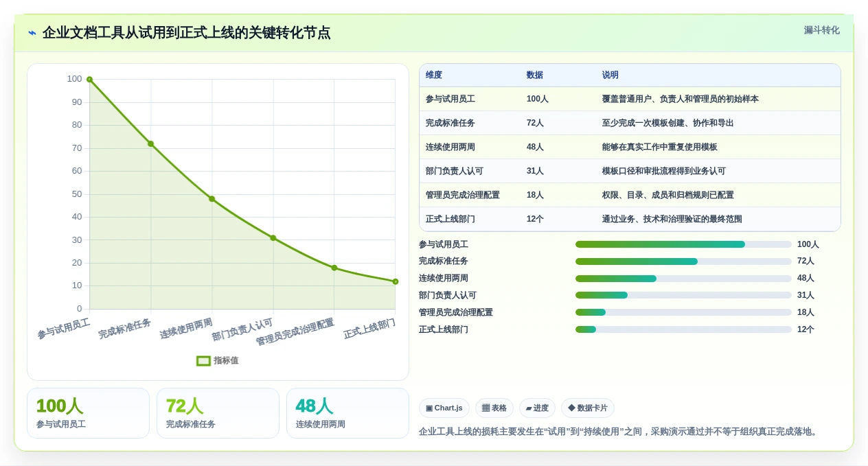Toggle the 指标值 legend swatch
This screenshot has height=466, width=868.
click(x=203, y=360)
